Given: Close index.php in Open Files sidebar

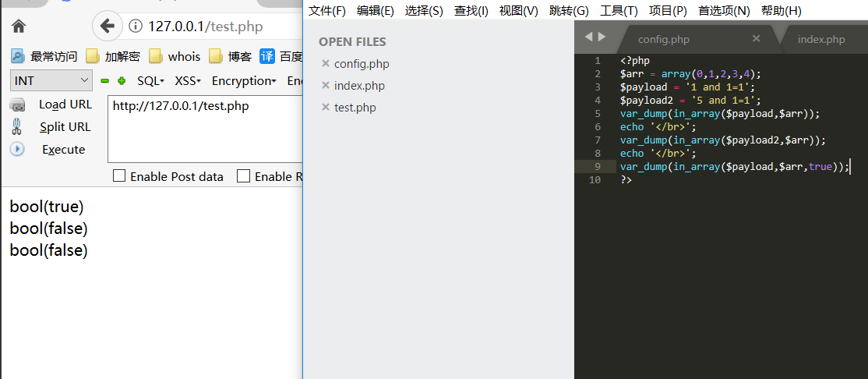Looking at the screenshot, I should pyautogui.click(x=326, y=85).
